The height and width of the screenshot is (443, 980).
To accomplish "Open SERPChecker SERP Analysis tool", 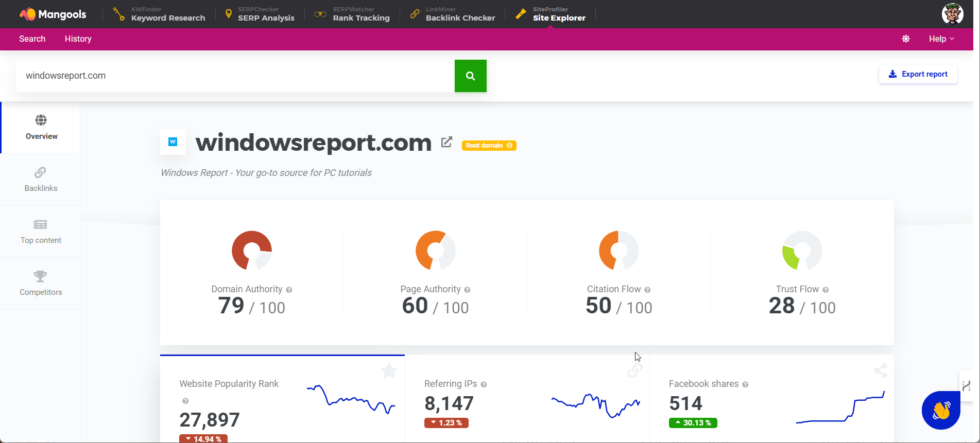I will tap(260, 14).
